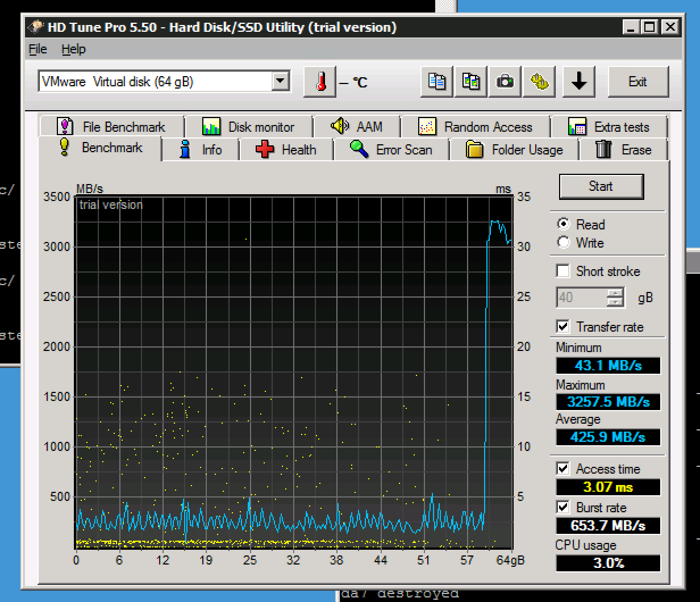Increase short stroke gB spinner value
Screen dimensions: 700x602
click(615, 294)
